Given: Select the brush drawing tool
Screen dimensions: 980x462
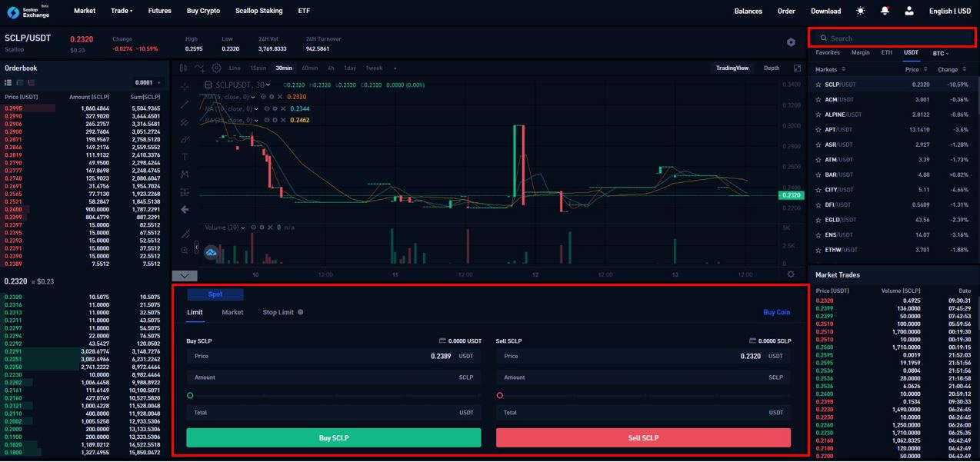Looking at the screenshot, I should coord(185,139).
